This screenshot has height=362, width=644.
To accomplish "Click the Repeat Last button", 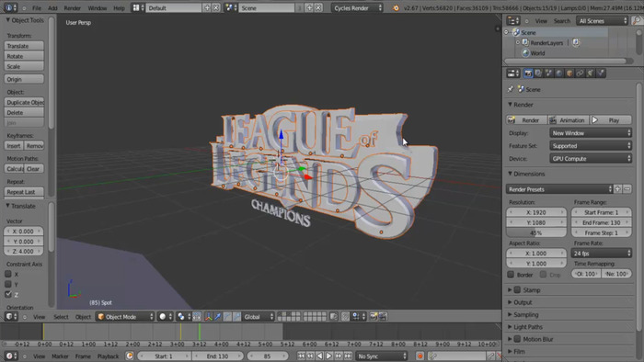I will pyautogui.click(x=24, y=191).
